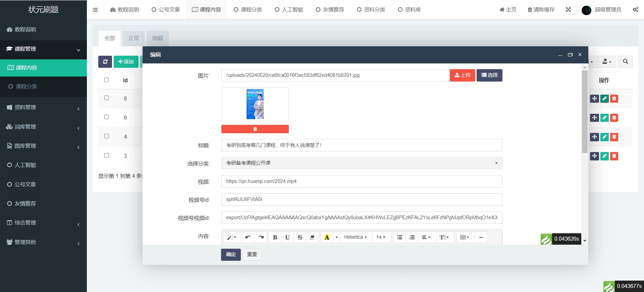Screen dimensions: 644x292
Task: Click the undo icon in the editor toolbar
Action: pyautogui.click(x=248, y=237)
